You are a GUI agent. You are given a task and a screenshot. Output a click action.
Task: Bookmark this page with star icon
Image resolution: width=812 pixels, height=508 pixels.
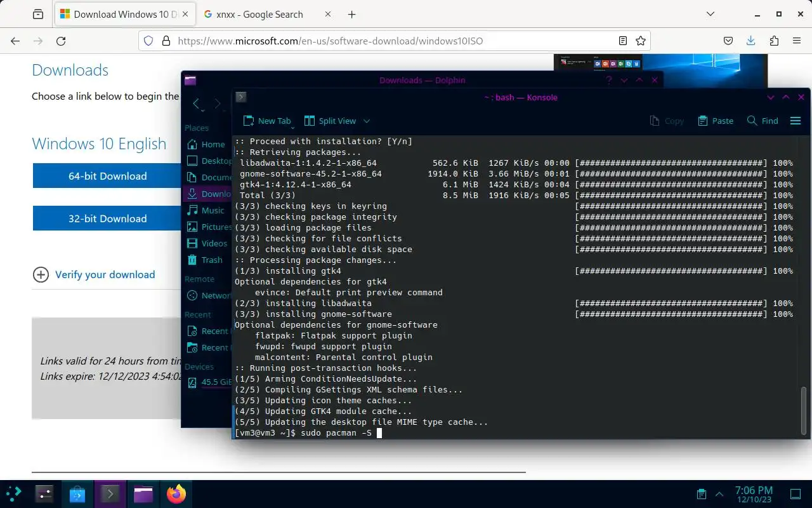pos(641,41)
